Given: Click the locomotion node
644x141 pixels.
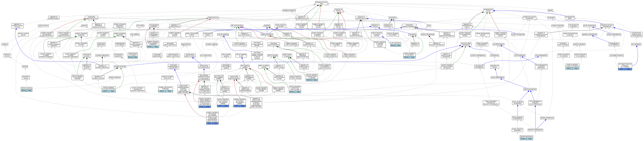Looking at the screenshot, I should coord(393,18).
